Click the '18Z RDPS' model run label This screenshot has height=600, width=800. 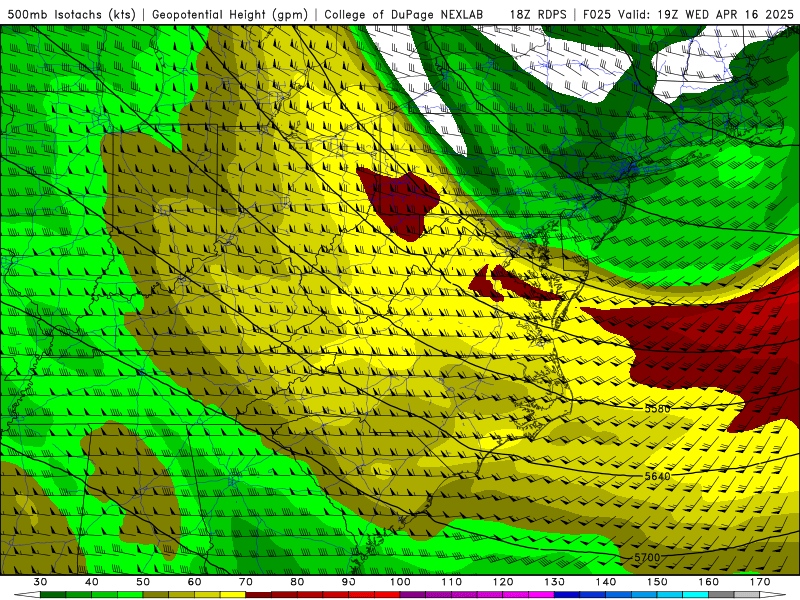[538, 14]
